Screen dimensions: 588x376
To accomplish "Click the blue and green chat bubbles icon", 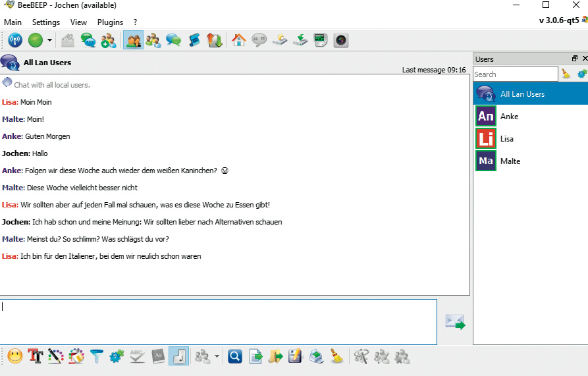I will (x=174, y=40).
